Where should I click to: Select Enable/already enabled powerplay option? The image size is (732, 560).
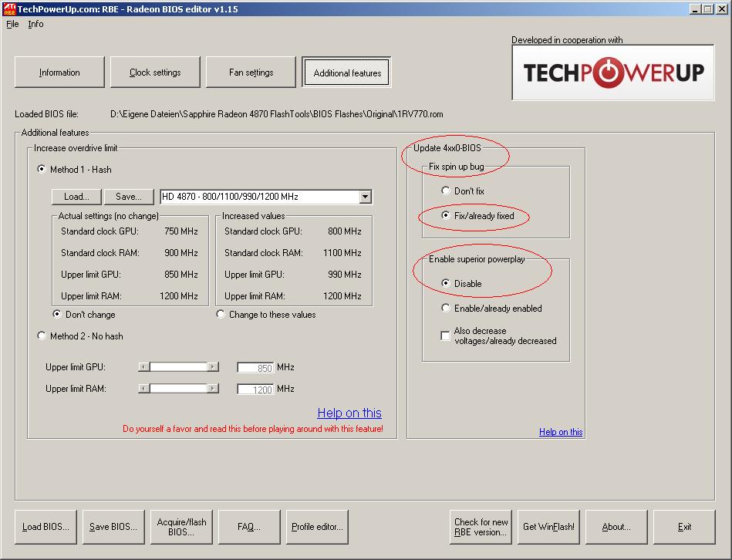pos(445,308)
